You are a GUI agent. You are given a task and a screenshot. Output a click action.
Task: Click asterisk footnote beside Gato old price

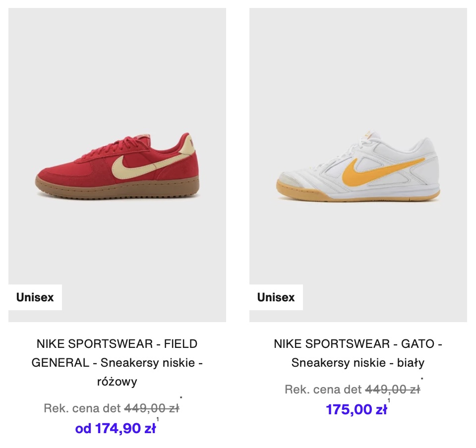point(422,379)
